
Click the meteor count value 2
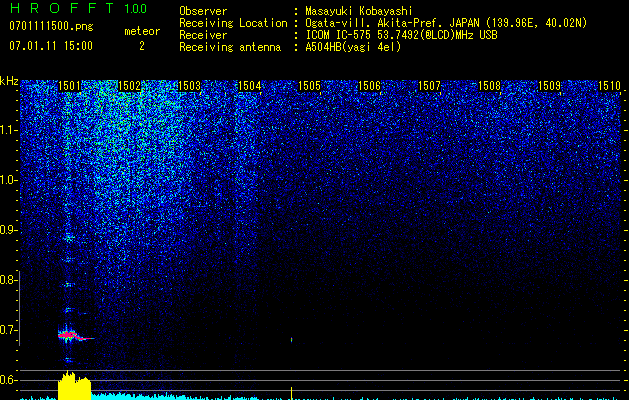pos(142,46)
